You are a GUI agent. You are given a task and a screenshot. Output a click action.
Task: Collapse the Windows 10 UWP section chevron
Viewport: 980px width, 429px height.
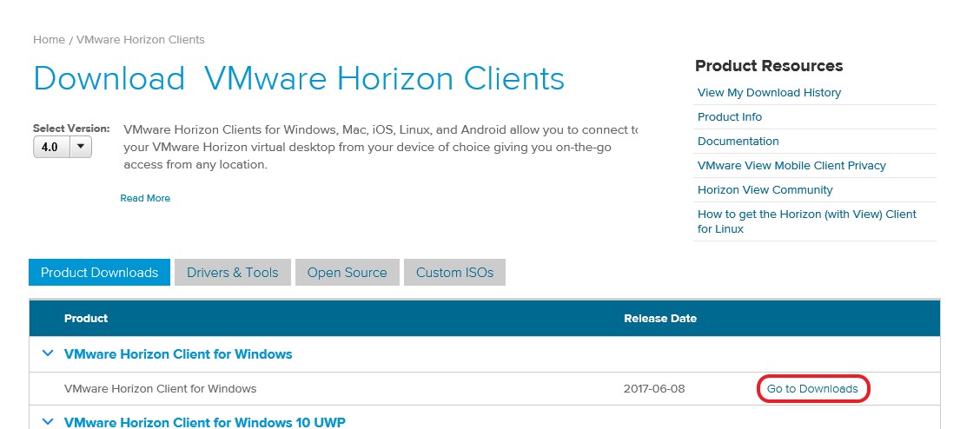[x=48, y=422]
